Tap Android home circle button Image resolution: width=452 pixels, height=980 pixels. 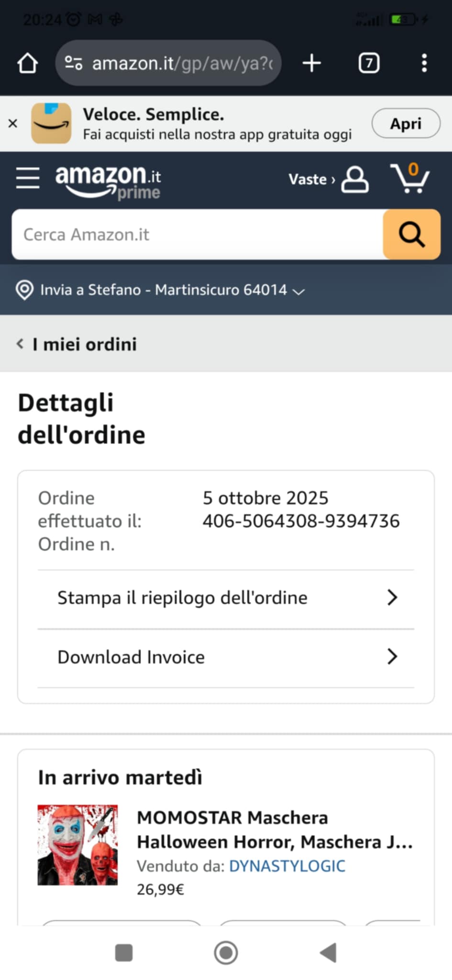click(x=226, y=953)
